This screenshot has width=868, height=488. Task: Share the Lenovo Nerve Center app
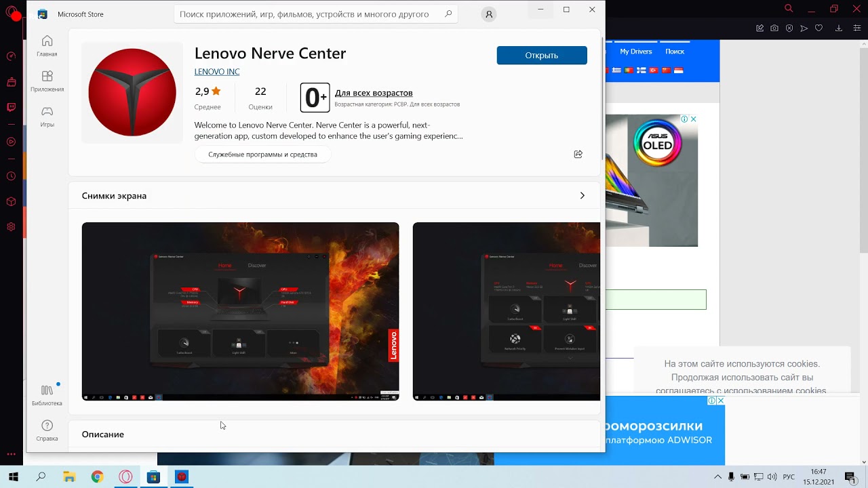(578, 155)
